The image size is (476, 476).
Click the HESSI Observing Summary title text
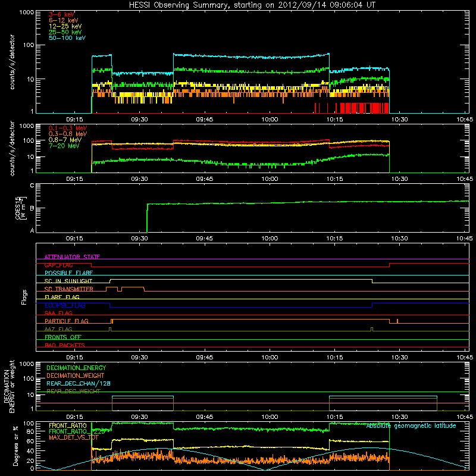pyautogui.click(x=252, y=5)
